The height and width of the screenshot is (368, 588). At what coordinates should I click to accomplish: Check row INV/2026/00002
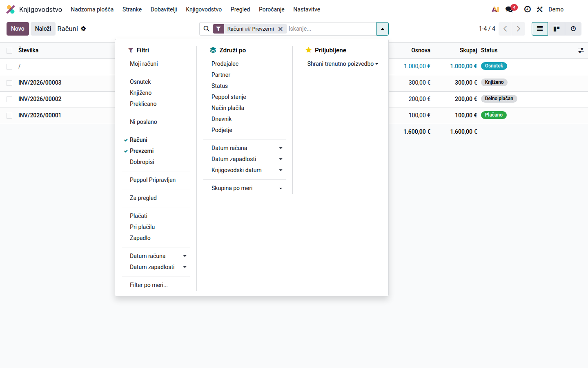pyautogui.click(x=9, y=99)
